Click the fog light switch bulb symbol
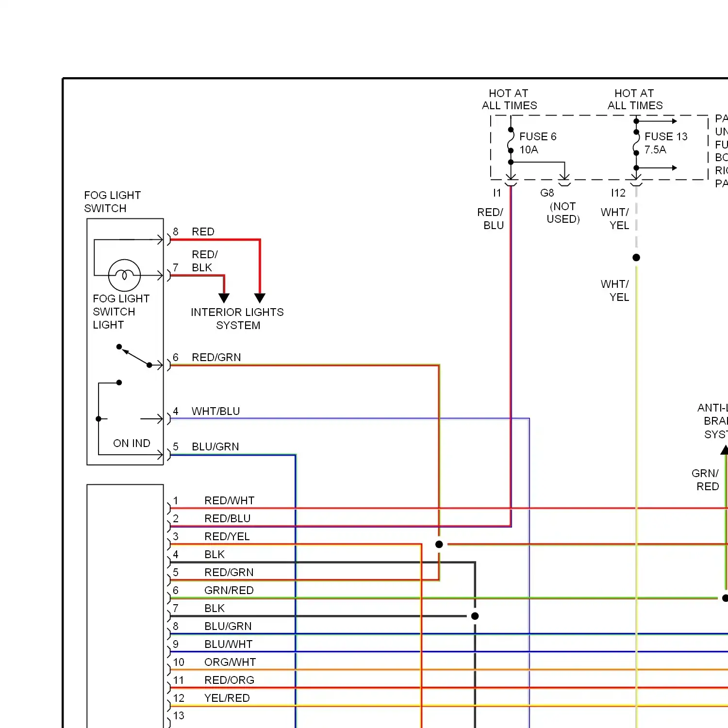The width and height of the screenshot is (728, 728). (125, 275)
